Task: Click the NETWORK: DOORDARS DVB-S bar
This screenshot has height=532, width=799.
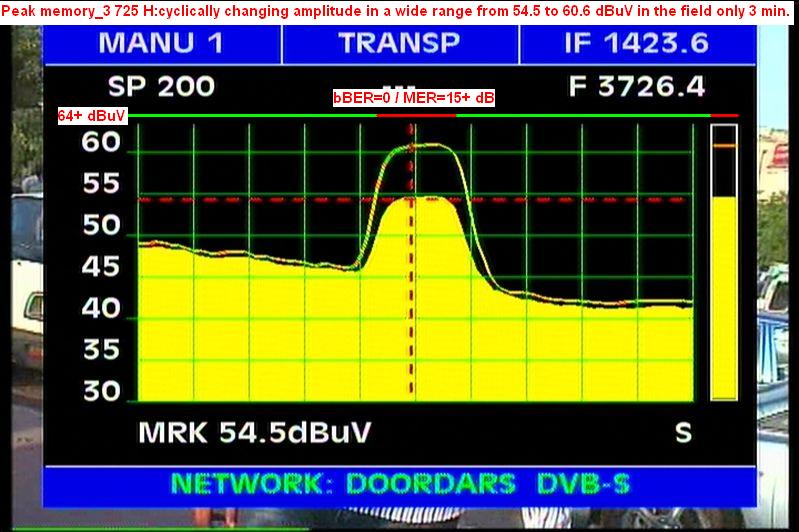Action: (400, 484)
